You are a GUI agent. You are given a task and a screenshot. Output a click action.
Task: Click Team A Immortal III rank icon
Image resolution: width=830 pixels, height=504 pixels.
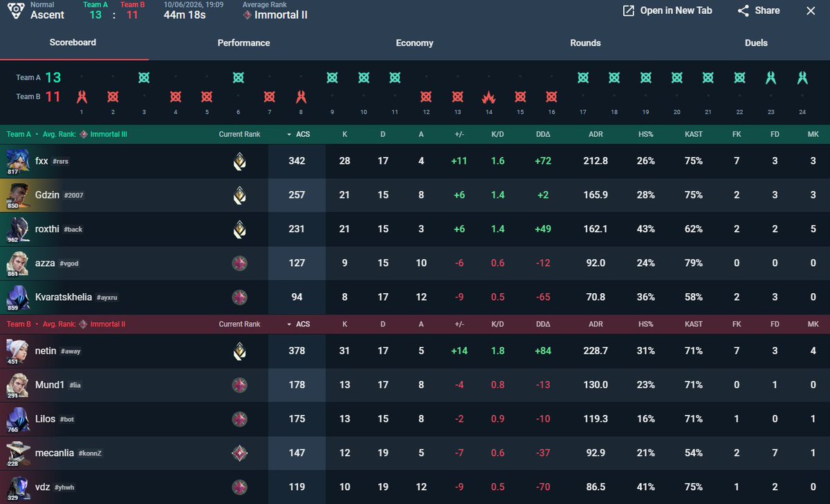(x=84, y=134)
